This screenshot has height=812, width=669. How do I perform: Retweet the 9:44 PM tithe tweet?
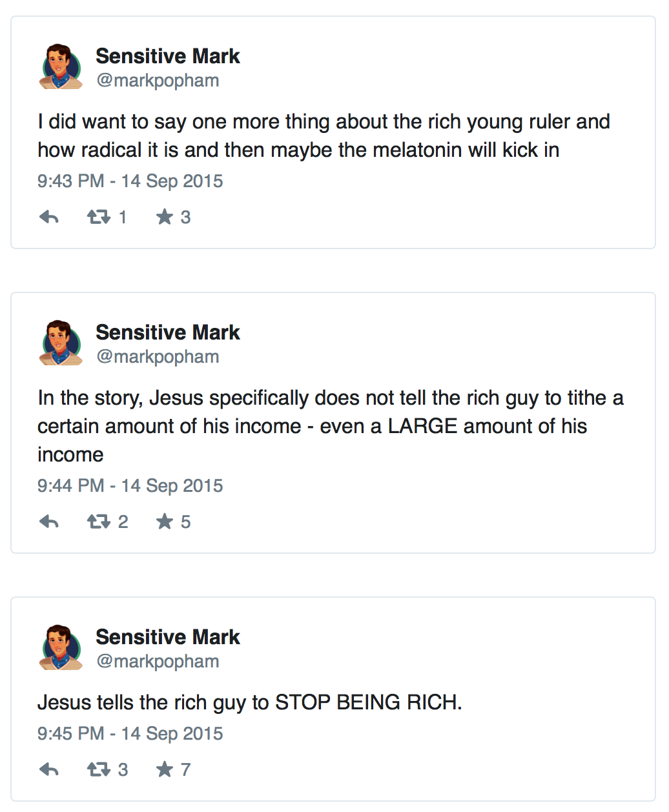tap(99, 522)
